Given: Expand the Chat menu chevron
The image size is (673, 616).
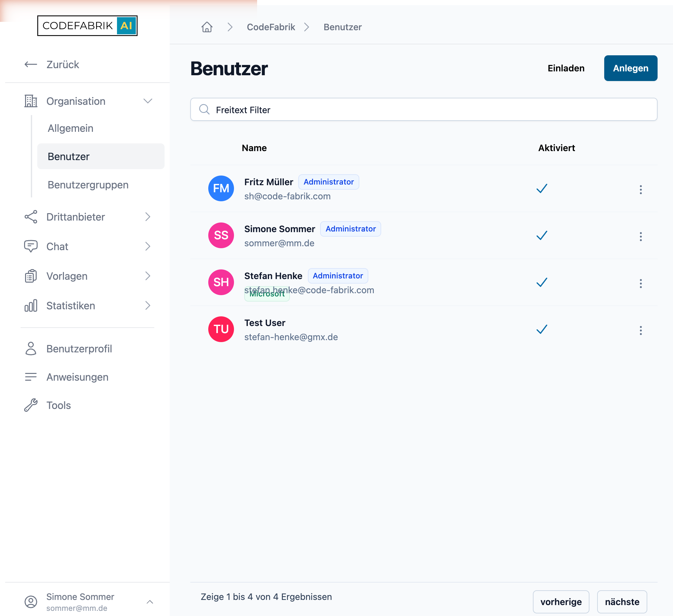Looking at the screenshot, I should (x=148, y=246).
